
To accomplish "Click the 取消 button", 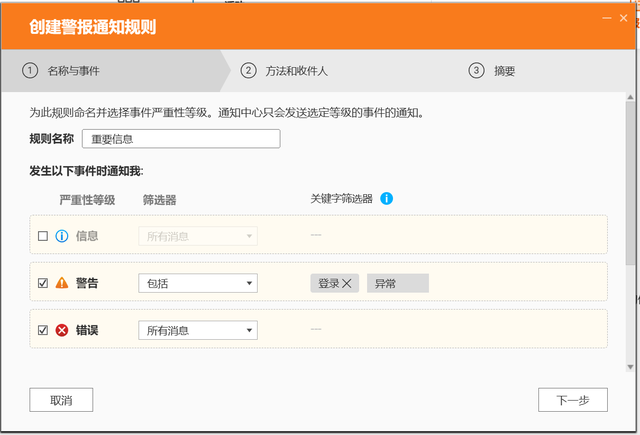I will click(61, 400).
